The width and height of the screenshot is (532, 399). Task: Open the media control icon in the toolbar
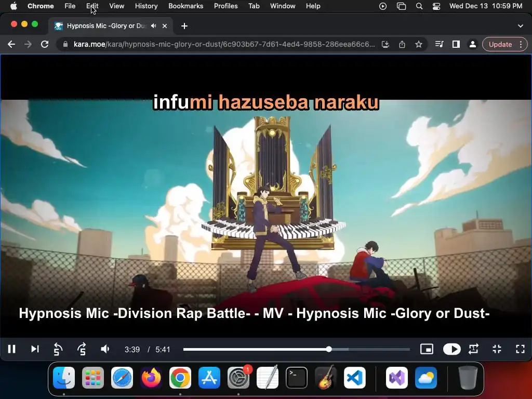[x=440, y=45]
